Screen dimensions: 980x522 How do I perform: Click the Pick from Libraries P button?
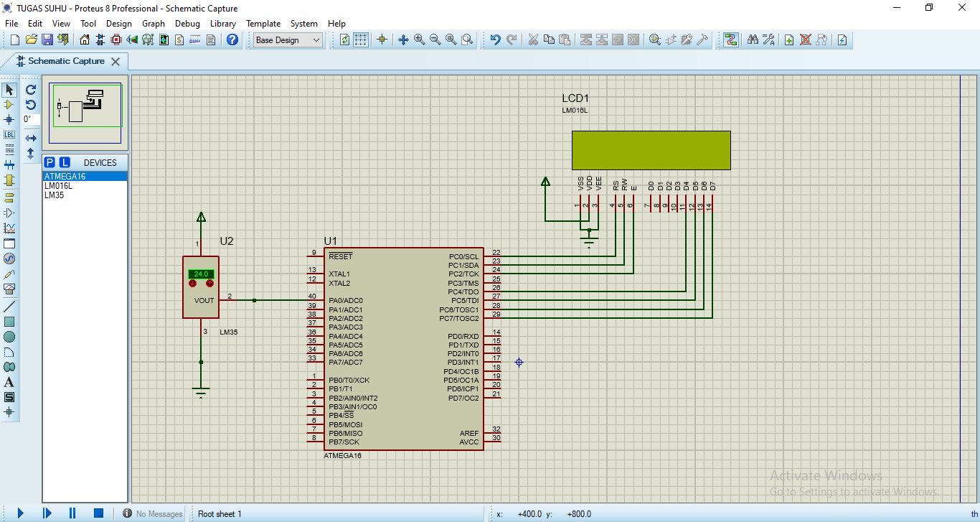click(50, 162)
